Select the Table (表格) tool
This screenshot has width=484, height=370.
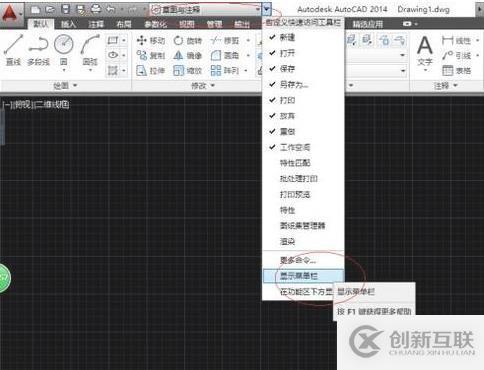pos(456,70)
